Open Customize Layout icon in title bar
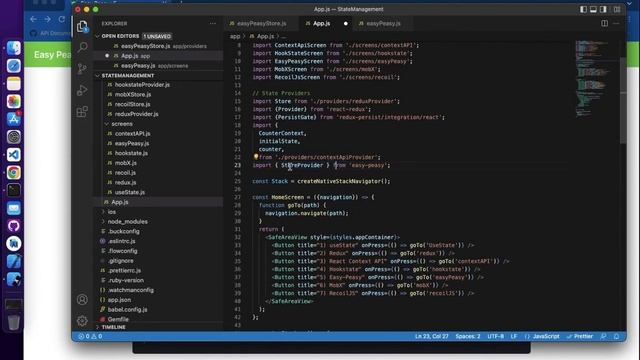The image size is (640, 360). 617,9
